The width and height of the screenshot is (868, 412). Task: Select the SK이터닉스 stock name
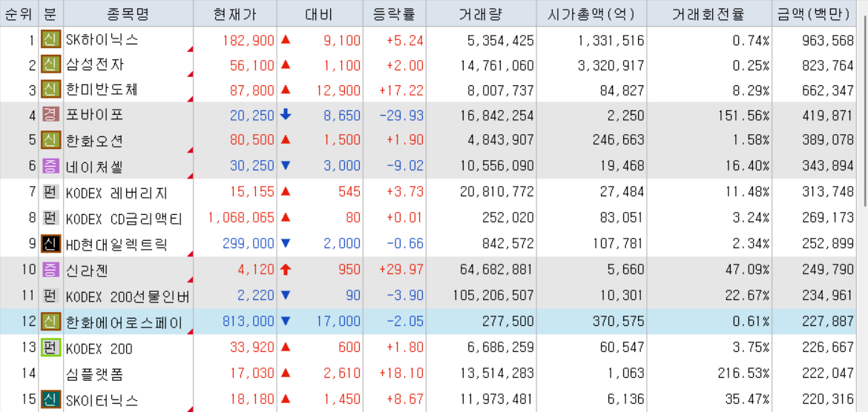[102, 399]
